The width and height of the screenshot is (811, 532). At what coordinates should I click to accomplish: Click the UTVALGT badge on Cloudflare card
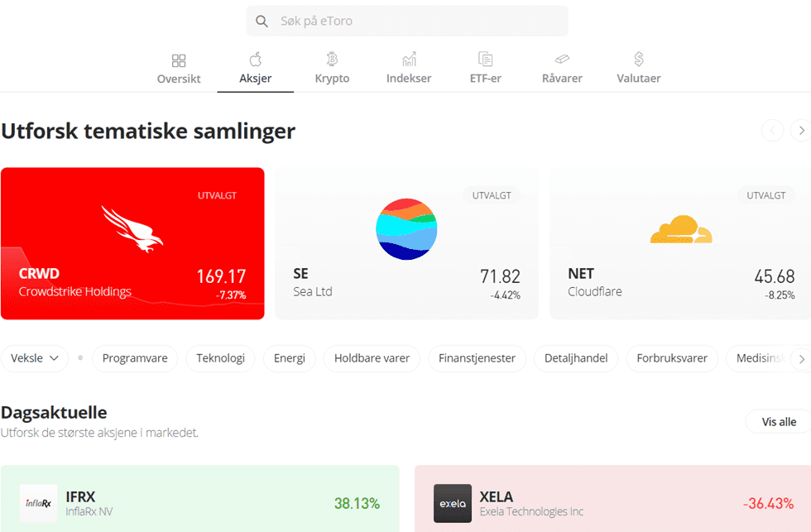[766, 195]
